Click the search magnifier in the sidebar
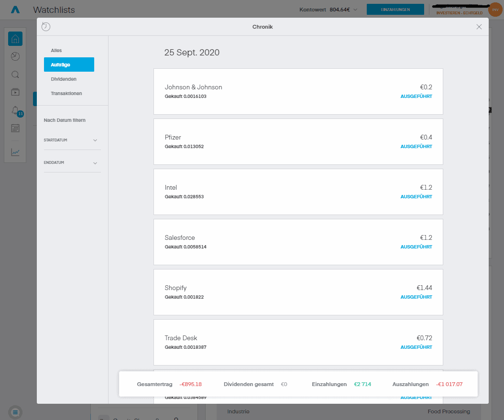Screen dimensions: 504x420 coord(15,75)
